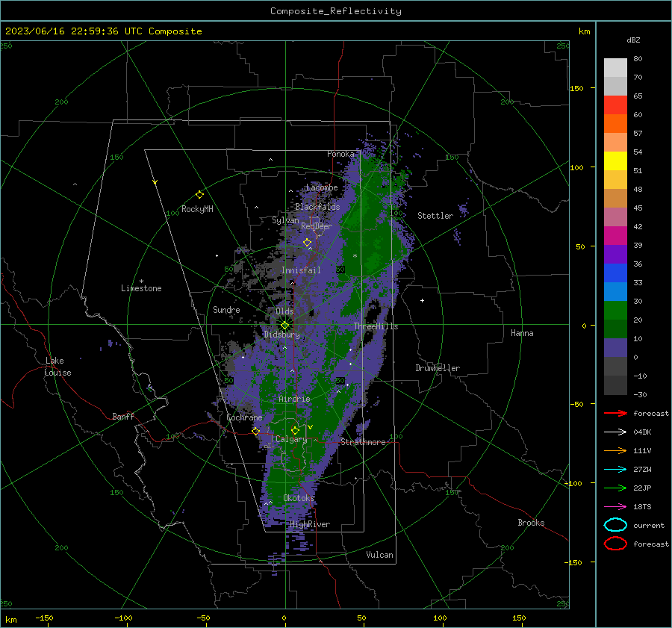672x628 pixels.
Task: Click the Ponoka city label
Action: (x=340, y=154)
